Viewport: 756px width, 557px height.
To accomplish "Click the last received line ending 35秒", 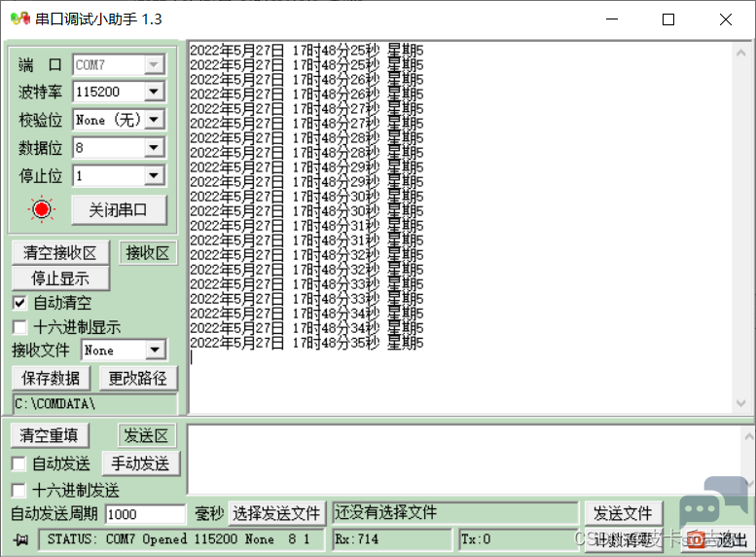I will click(x=306, y=343).
